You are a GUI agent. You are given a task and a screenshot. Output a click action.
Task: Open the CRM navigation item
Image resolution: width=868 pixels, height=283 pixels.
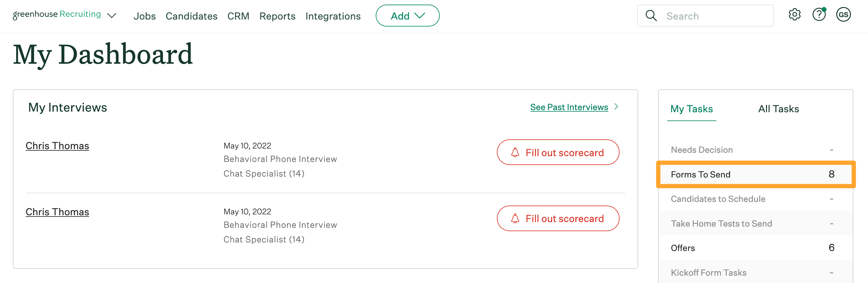(238, 16)
